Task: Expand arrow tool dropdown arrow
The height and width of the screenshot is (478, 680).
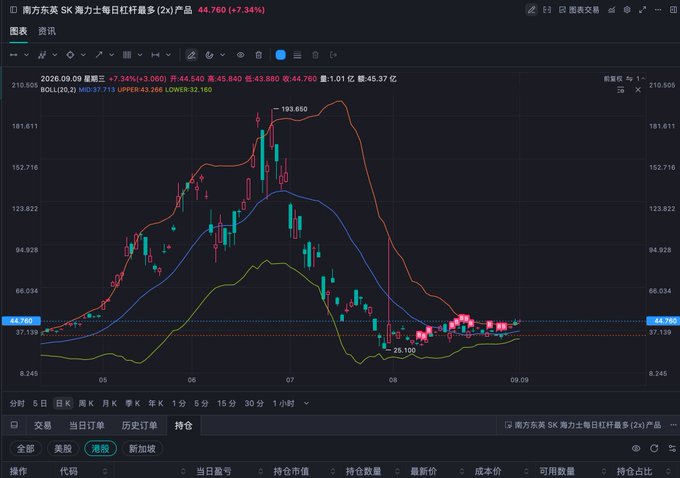Action: (x=111, y=55)
